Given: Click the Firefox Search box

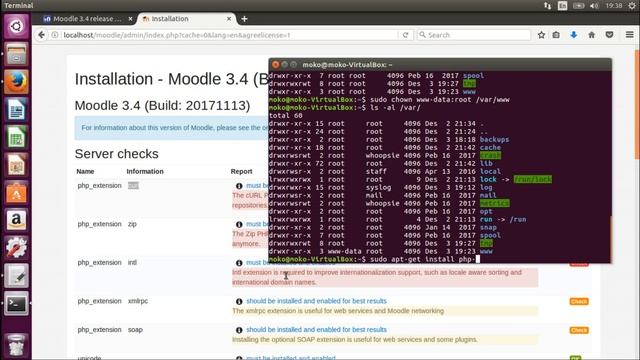Looking at the screenshot, I should pos(473,35).
